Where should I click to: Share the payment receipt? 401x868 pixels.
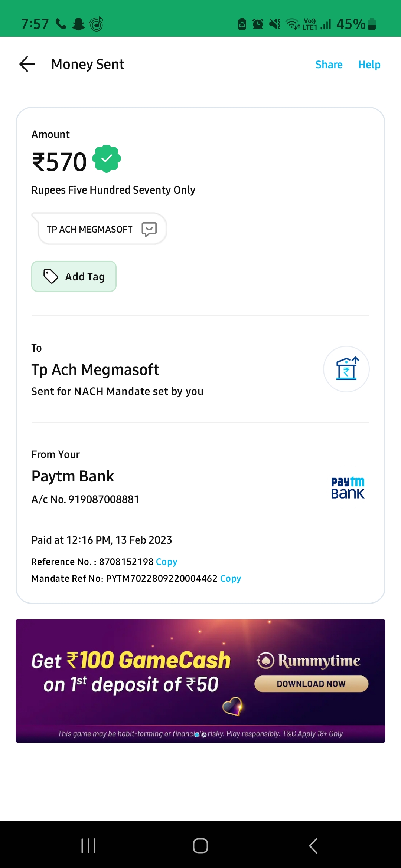pos(329,65)
